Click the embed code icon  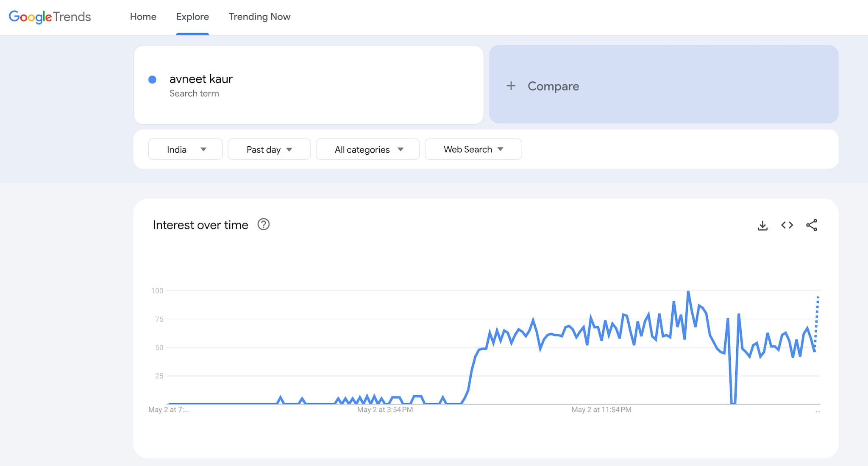coord(787,225)
